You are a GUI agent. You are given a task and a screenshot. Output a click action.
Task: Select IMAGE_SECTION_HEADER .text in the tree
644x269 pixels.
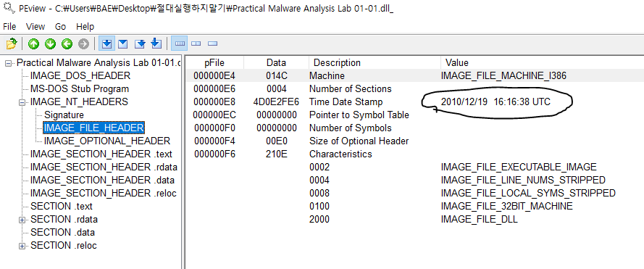pyautogui.click(x=101, y=154)
